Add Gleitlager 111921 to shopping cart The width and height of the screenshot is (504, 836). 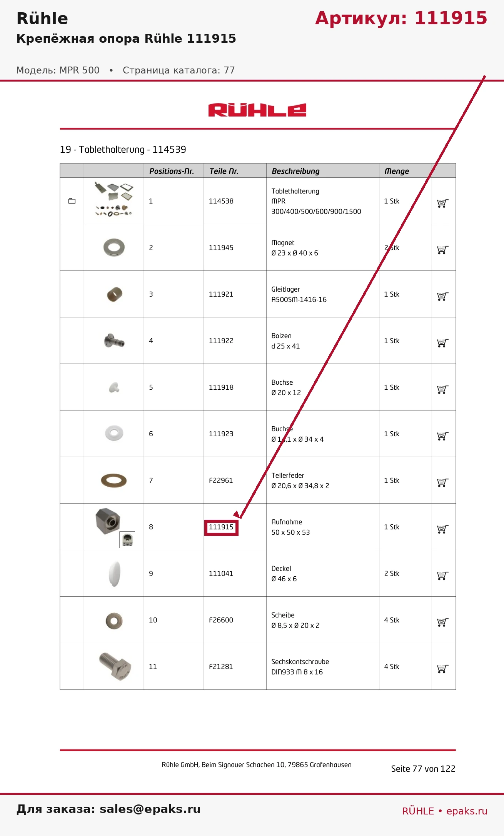pos(443,296)
